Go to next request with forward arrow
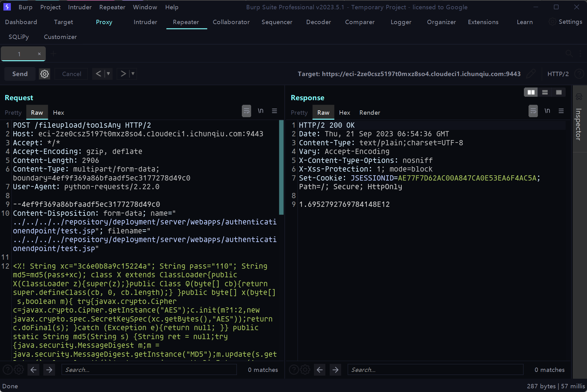The image size is (587, 392). coord(123,74)
